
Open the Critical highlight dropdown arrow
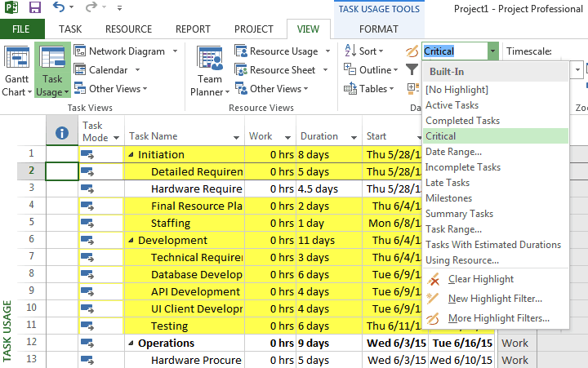(492, 51)
